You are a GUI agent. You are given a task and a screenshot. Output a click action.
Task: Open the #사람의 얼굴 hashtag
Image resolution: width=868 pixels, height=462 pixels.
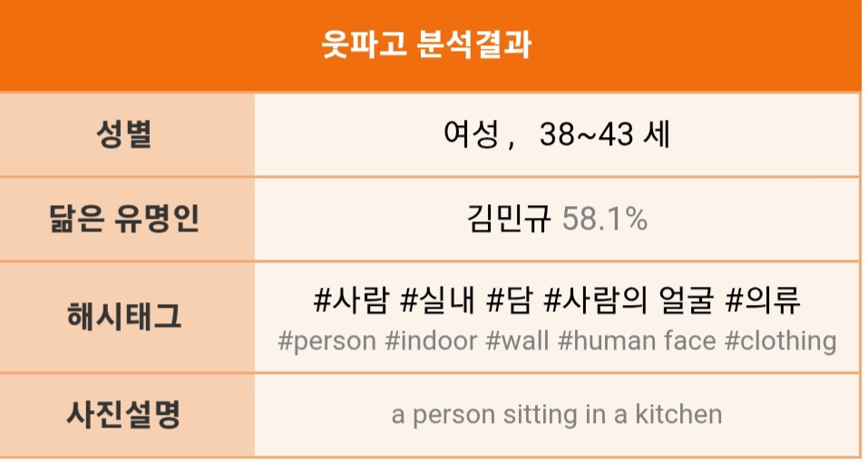click(x=628, y=302)
